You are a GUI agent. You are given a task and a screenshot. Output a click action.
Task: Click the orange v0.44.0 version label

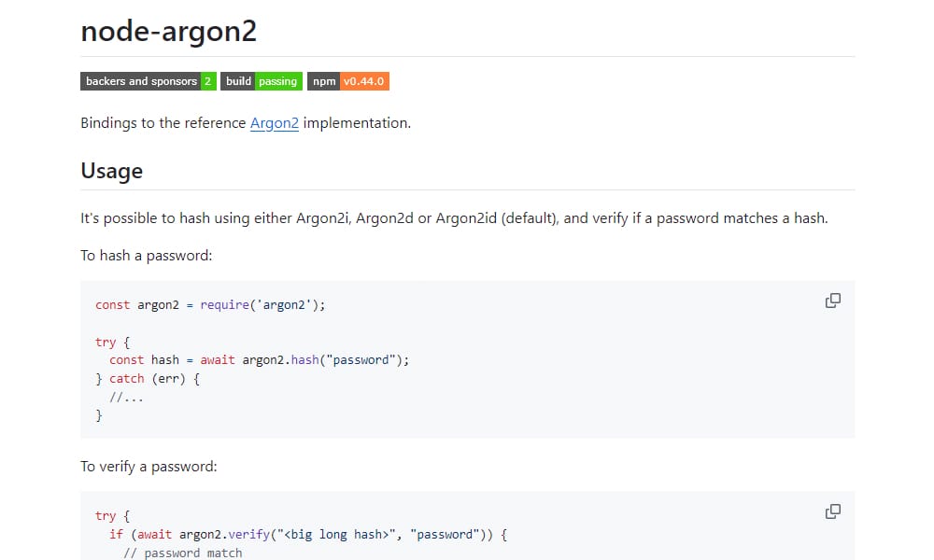click(x=365, y=81)
